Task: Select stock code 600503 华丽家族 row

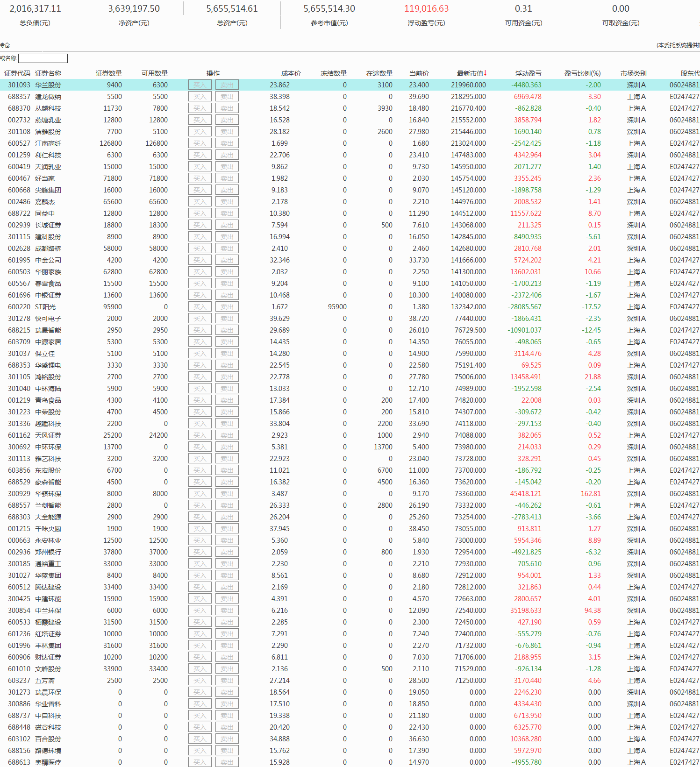Action: click(19, 272)
